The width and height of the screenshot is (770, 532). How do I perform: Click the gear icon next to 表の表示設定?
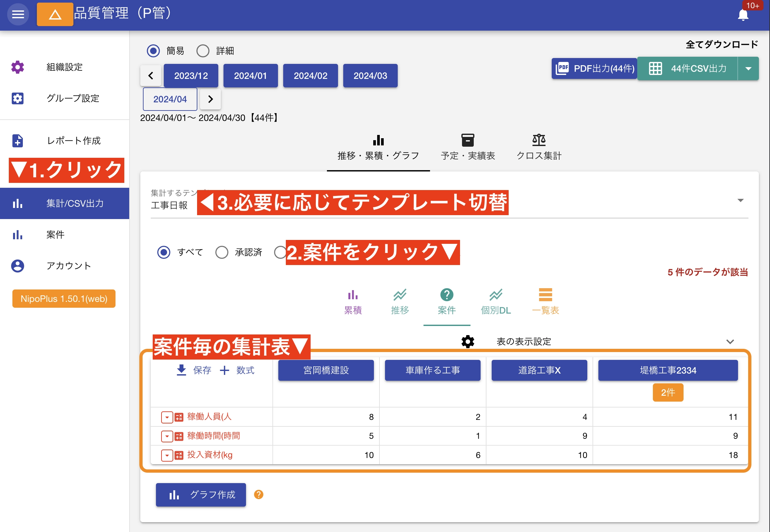click(468, 341)
